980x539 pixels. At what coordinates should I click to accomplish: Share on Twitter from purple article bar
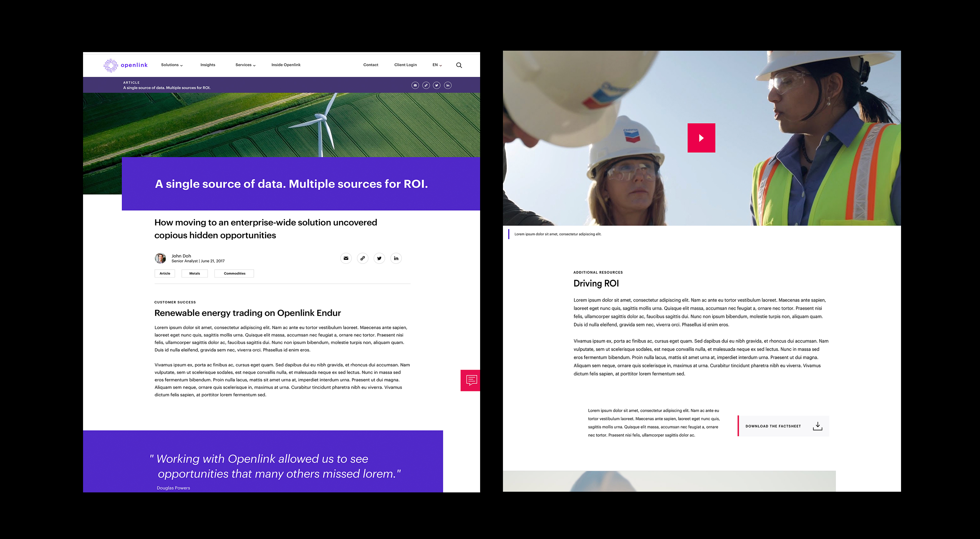437,85
